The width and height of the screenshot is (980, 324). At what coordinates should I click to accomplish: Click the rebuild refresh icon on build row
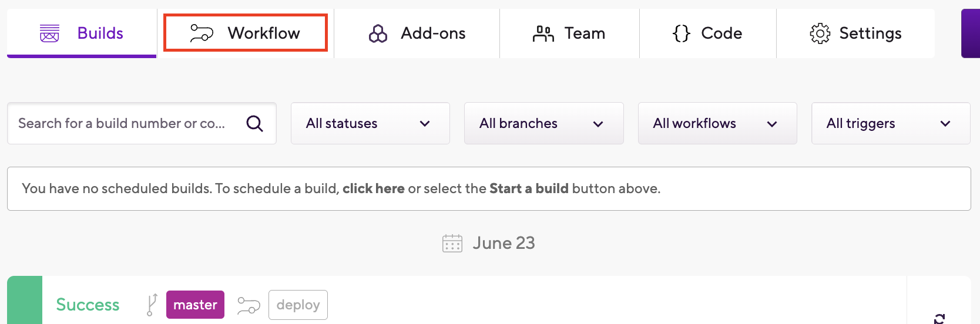[939, 319]
